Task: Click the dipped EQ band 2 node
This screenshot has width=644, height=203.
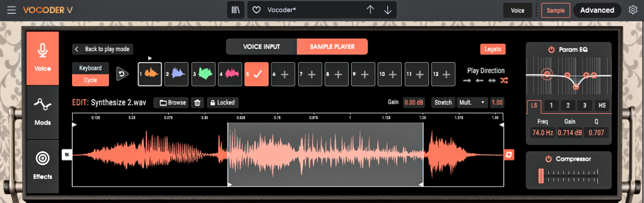Action: (x=576, y=86)
